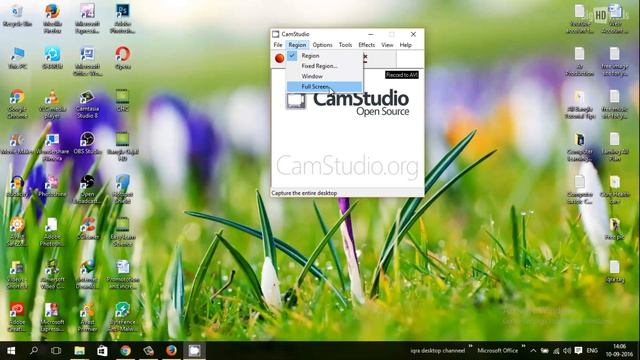Click status bar text 'Capture the entire desktop'
This screenshot has height=360, width=640.
tap(304, 193)
